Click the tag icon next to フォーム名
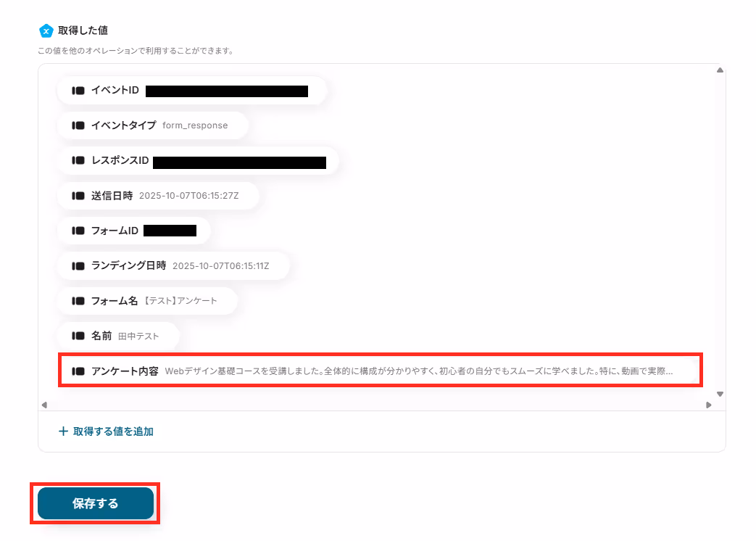The height and width of the screenshot is (541, 756). [x=78, y=301]
